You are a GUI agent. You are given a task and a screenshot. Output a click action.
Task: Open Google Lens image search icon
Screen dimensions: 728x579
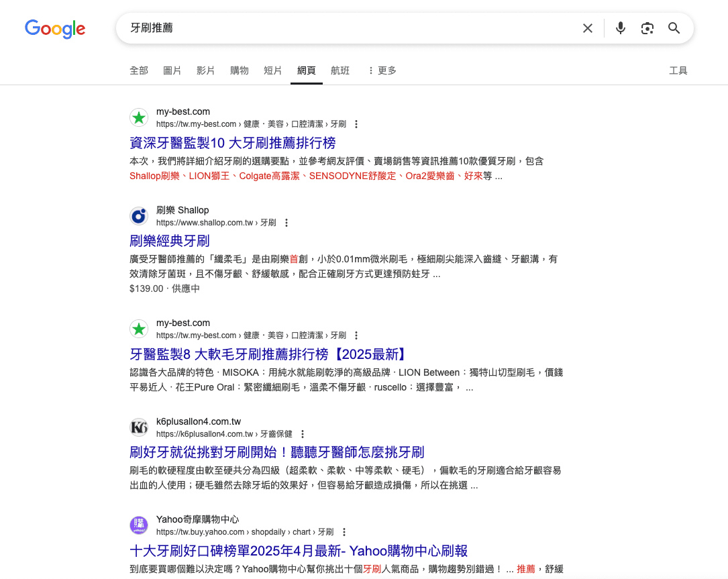pos(647,28)
